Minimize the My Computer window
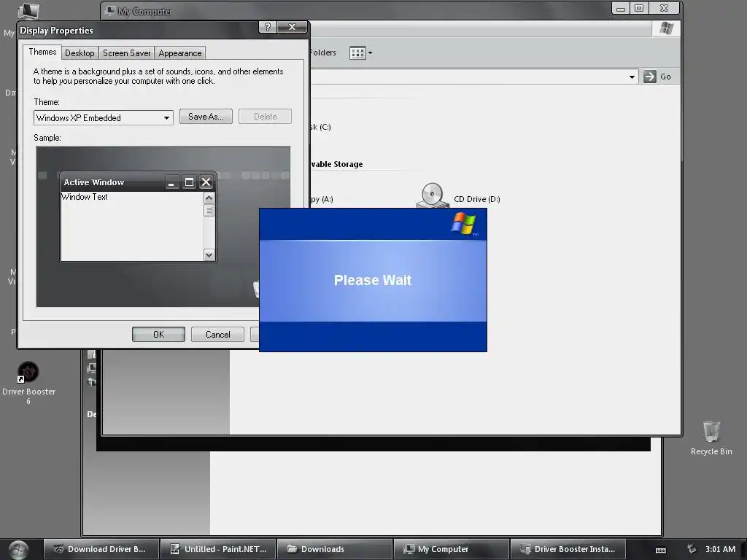Viewport: 747px width, 560px height. point(620,8)
